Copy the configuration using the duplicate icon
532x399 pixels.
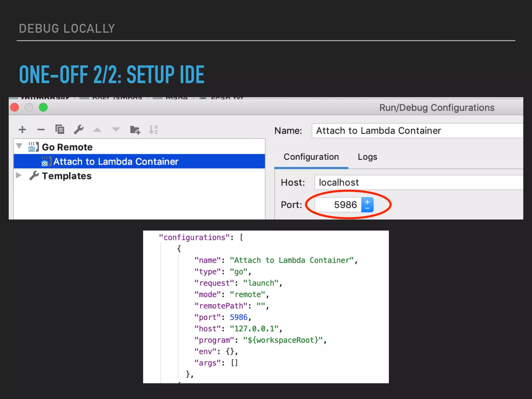(60, 129)
